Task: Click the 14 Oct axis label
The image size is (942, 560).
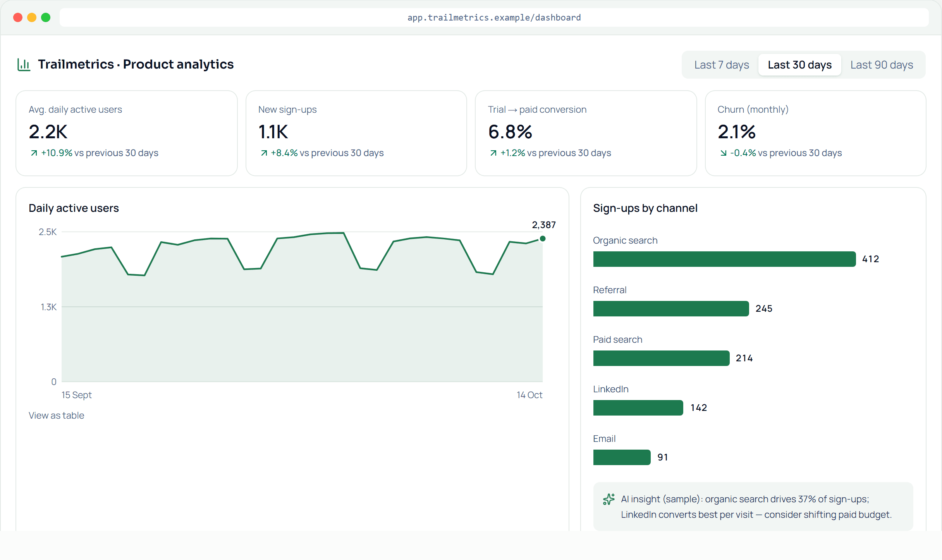Action: [x=529, y=395]
